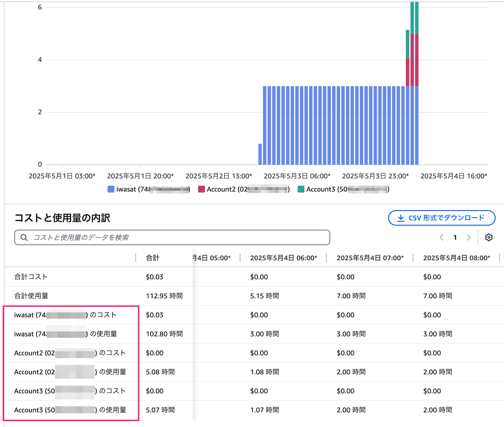Viewport: 504px width, 427px height.
Task: Click the iwasat legend label
Action: pos(153,189)
